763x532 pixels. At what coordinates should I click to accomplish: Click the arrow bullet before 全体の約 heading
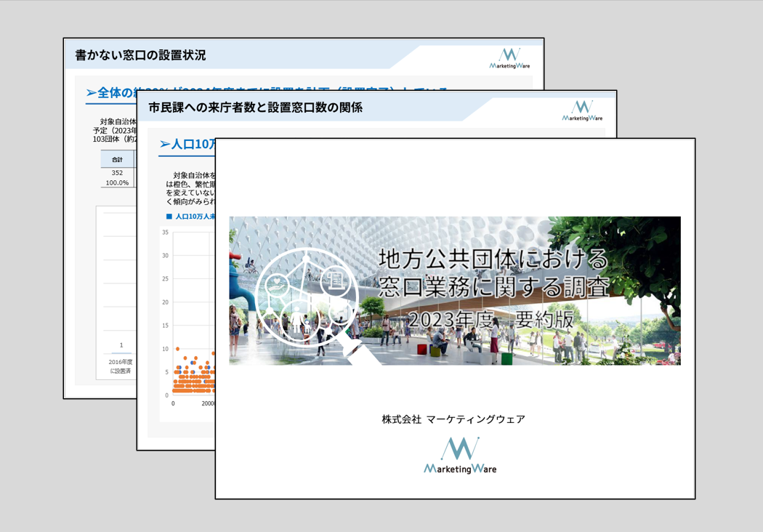tap(92, 93)
